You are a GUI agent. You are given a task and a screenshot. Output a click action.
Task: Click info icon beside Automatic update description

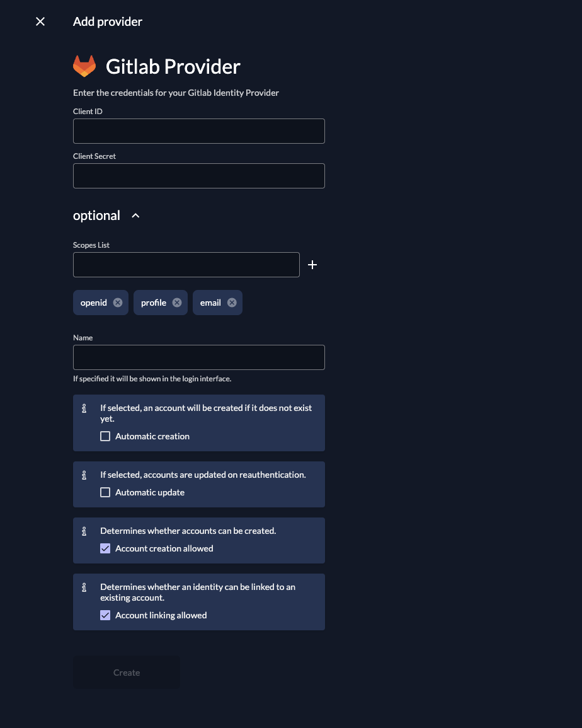coord(84,475)
